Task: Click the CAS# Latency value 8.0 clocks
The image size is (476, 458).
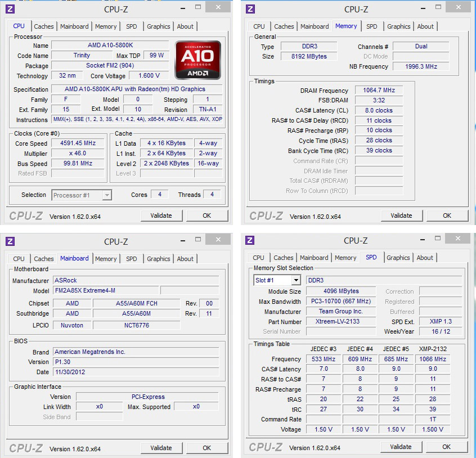Action: pyautogui.click(x=379, y=110)
